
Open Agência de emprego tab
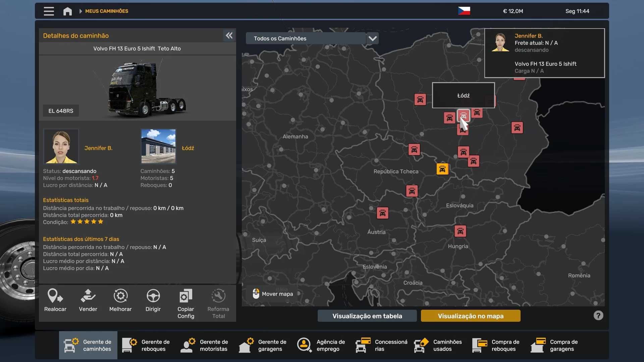pyautogui.click(x=321, y=345)
